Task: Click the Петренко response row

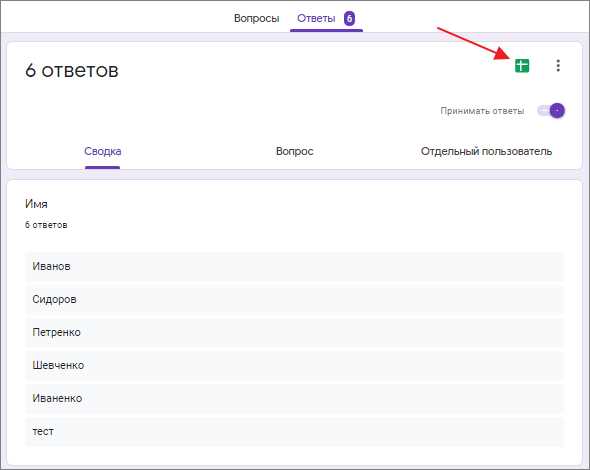Action: (x=294, y=332)
